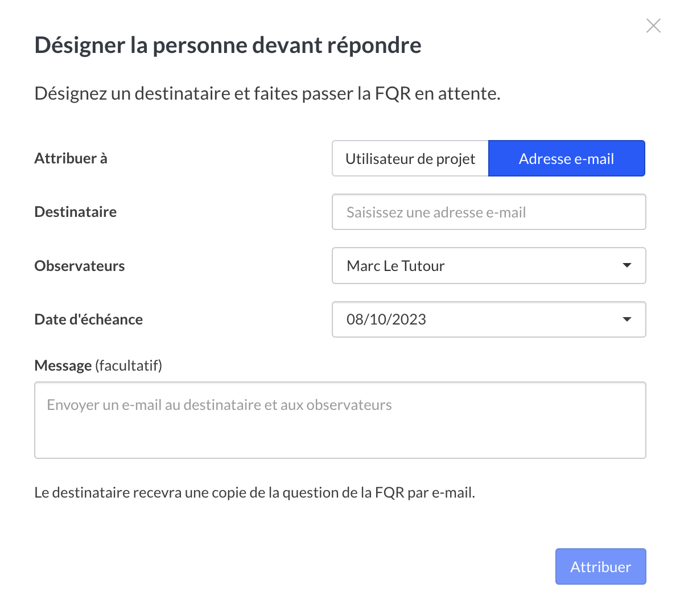The width and height of the screenshot is (676, 616).
Task: Select the Adresse e-mail option
Action: point(566,159)
